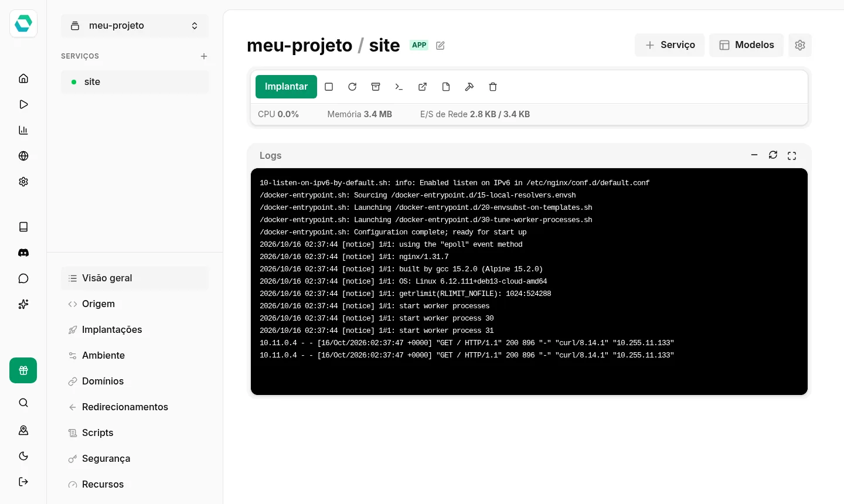The width and height of the screenshot is (844, 504).
Task: Click the green gift icon button
Action: tap(23, 370)
